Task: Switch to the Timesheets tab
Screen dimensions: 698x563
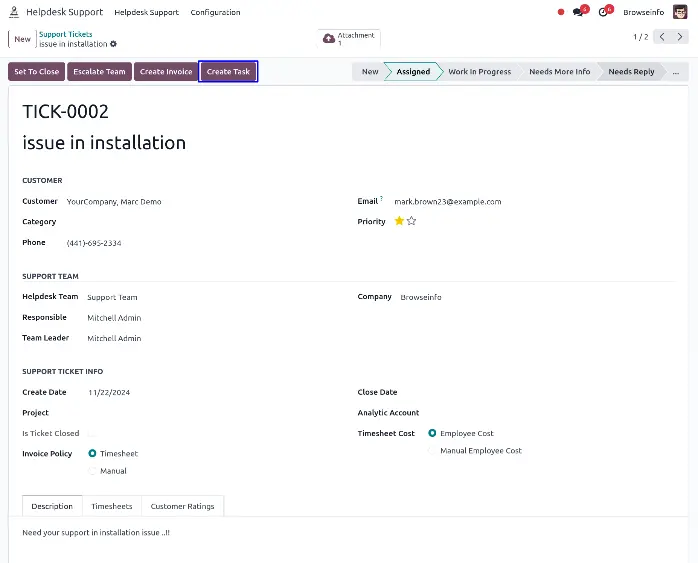Action: point(112,506)
